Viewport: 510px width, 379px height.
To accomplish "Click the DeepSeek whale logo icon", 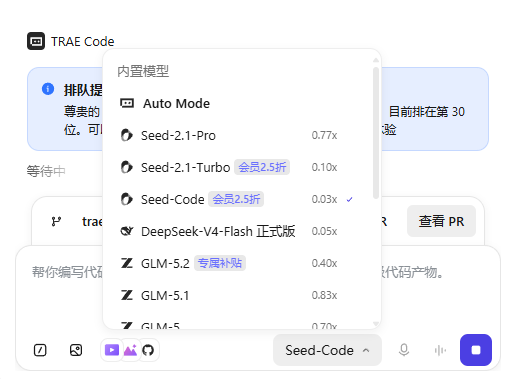I will (x=127, y=231).
